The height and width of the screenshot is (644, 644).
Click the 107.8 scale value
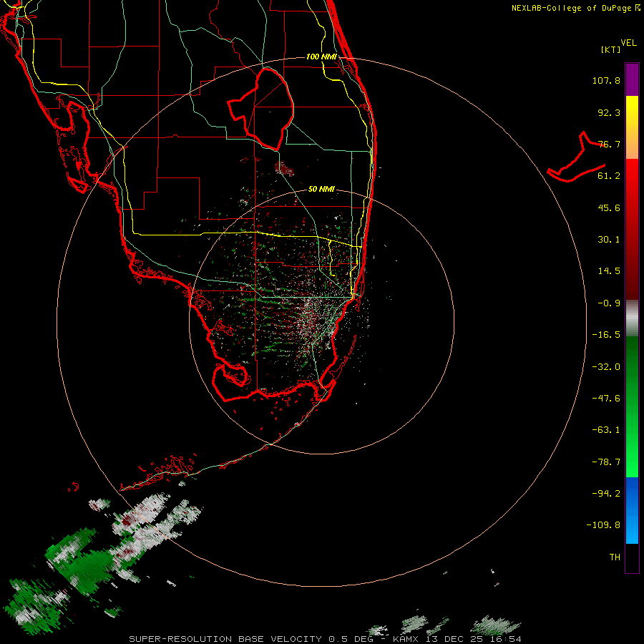pos(606,80)
